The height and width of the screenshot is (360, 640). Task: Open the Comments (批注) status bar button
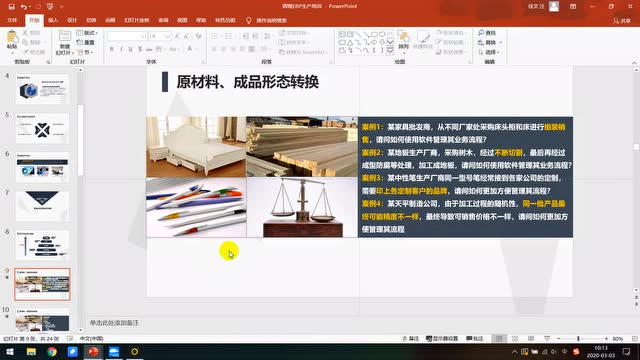[x=475, y=338]
